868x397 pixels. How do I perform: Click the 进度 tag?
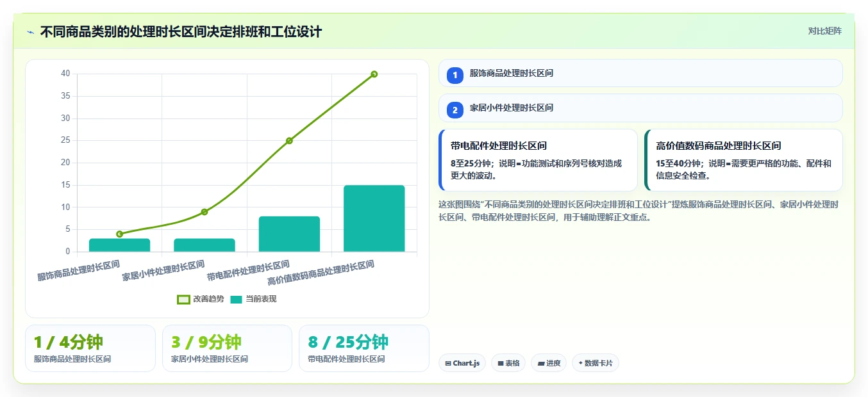coord(549,363)
